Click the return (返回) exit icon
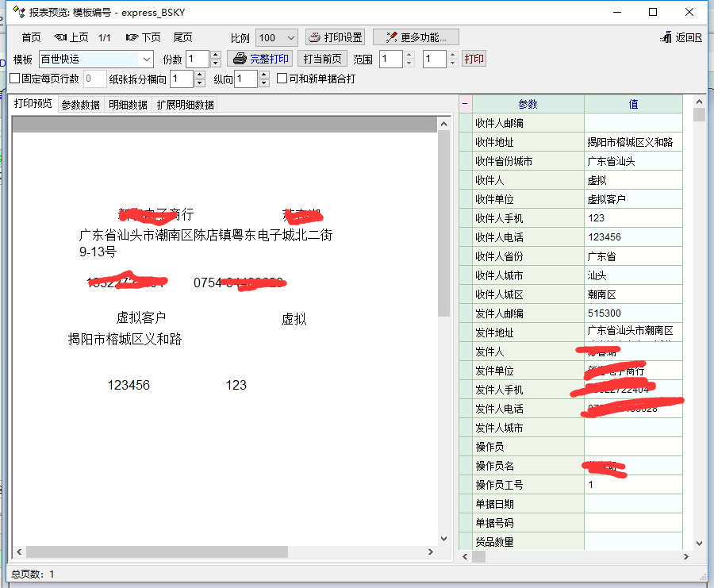Viewport: 714px width, 588px height. (x=681, y=37)
